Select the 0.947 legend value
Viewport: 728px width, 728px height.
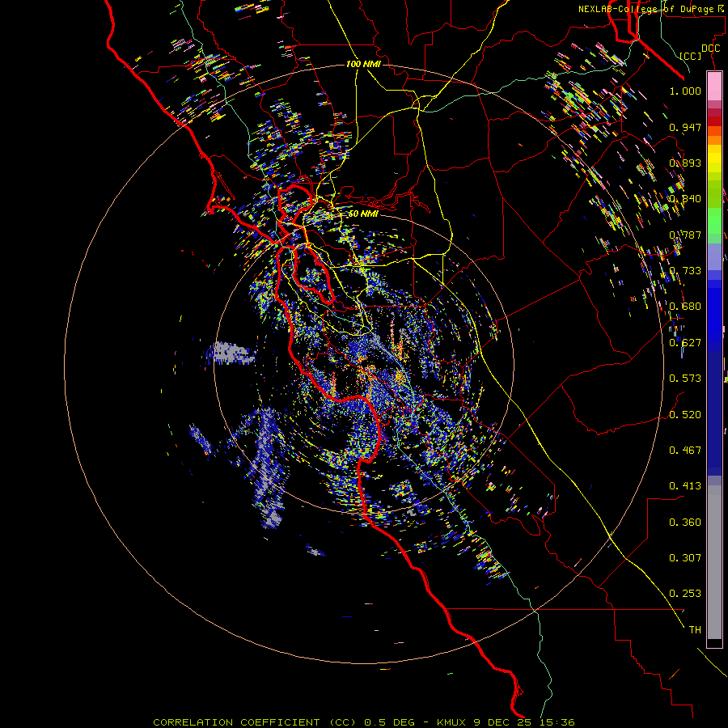pos(685,127)
